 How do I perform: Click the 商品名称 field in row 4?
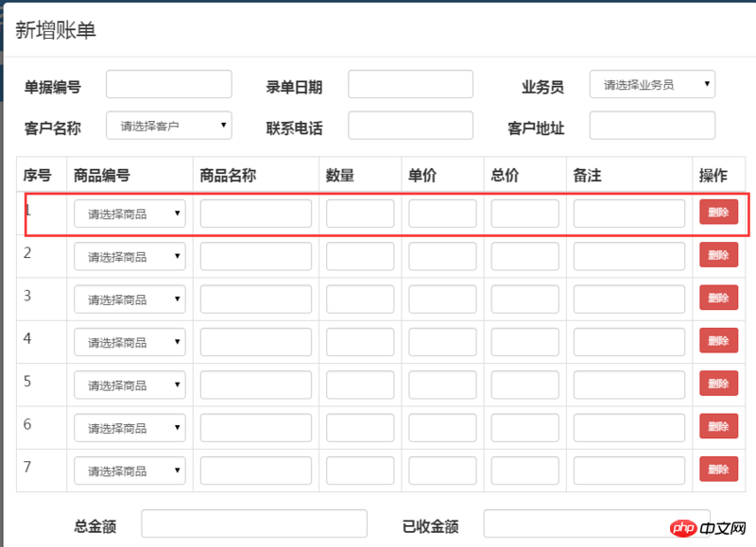[255, 342]
